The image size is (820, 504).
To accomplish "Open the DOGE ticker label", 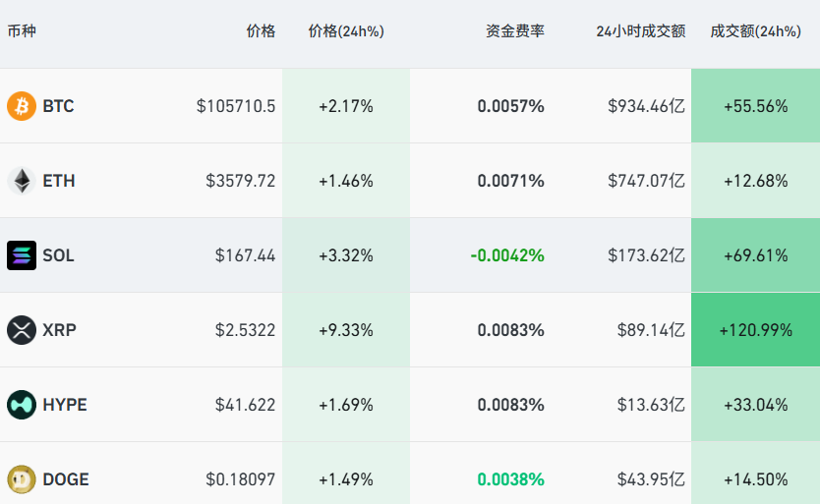I will point(66,479).
